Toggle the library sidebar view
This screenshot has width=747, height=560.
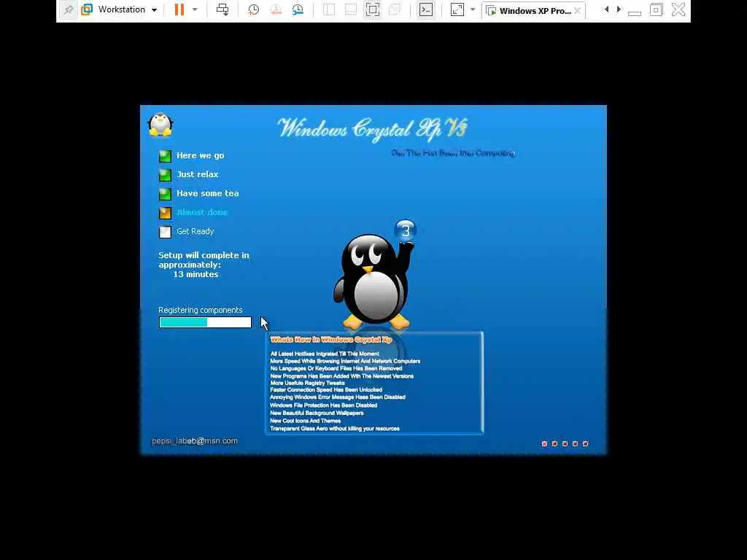329,9
